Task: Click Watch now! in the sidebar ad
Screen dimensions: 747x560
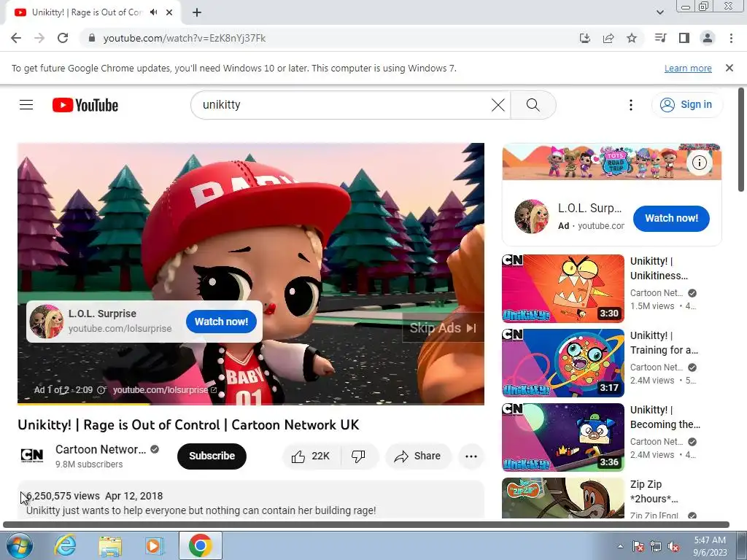Action: (671, 218)
